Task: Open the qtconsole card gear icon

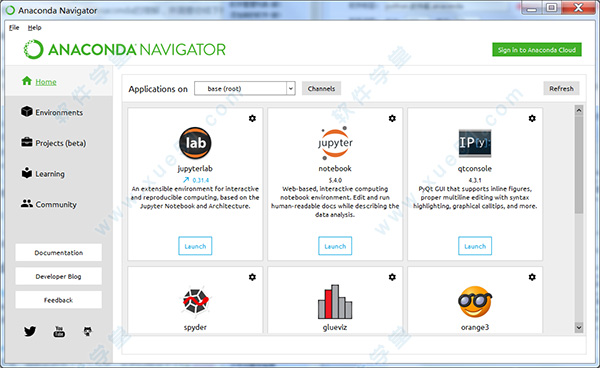Action: click(x=532, y=118)
